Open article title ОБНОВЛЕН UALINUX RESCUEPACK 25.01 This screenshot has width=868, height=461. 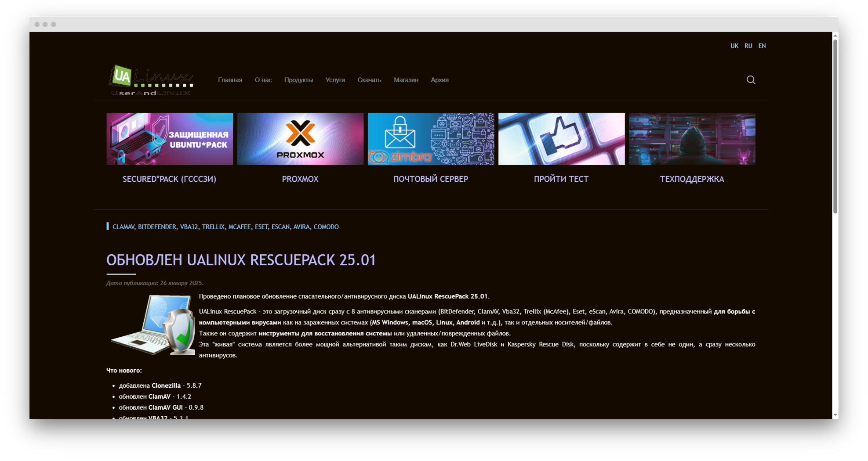[241, 260]
